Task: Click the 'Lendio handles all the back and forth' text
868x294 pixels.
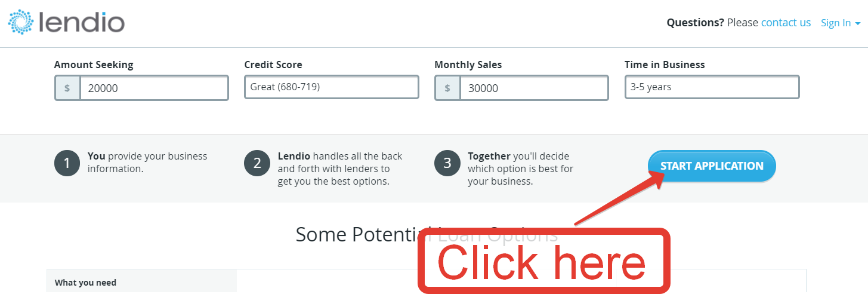Action: [340, 169]
